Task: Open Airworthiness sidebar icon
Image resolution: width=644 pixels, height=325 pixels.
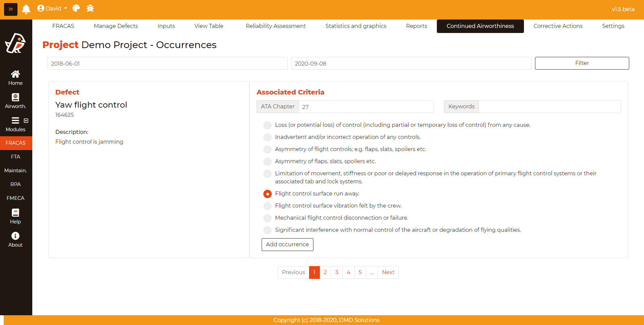Action: (15, 101)
